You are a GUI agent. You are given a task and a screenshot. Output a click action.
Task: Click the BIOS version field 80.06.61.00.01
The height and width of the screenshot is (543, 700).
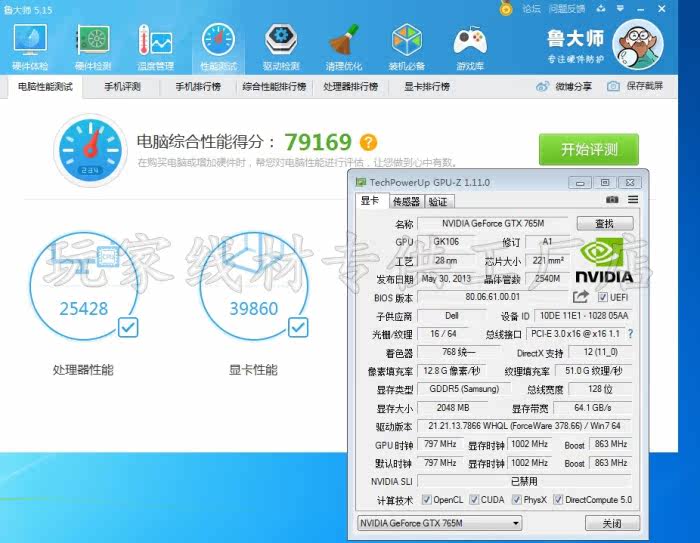point(492,297)
